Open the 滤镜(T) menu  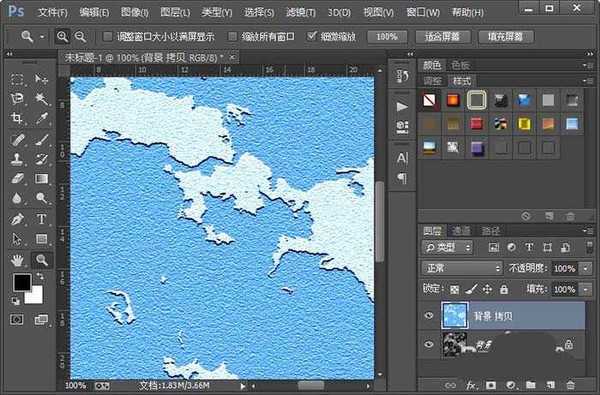[301, 13]
